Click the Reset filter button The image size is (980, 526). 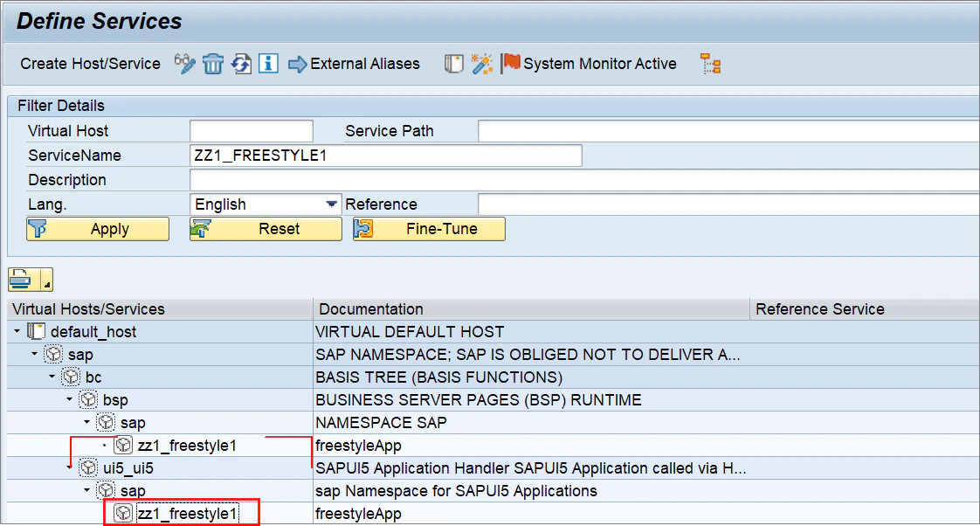tap(266, 229)
